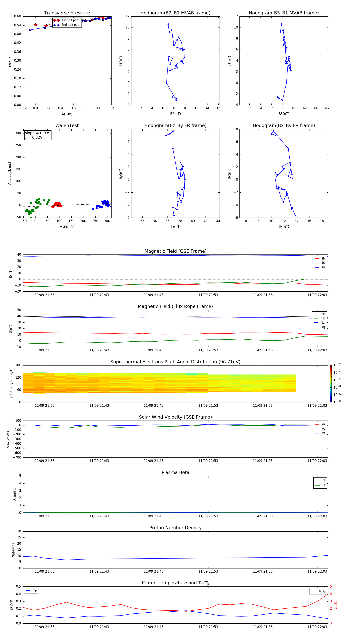Select the βp entry in Plasma Beta legend
This screenshot has height=644, width=351.
point(320,480)
